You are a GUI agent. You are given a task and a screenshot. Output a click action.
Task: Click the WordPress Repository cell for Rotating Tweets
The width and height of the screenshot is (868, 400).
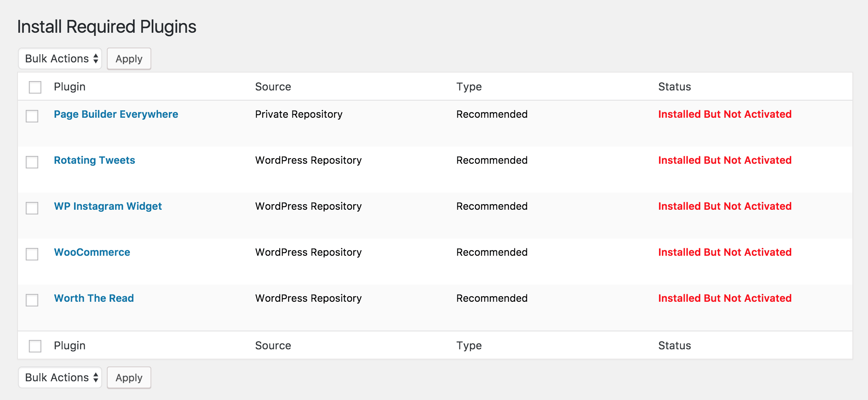click(308, 160)
